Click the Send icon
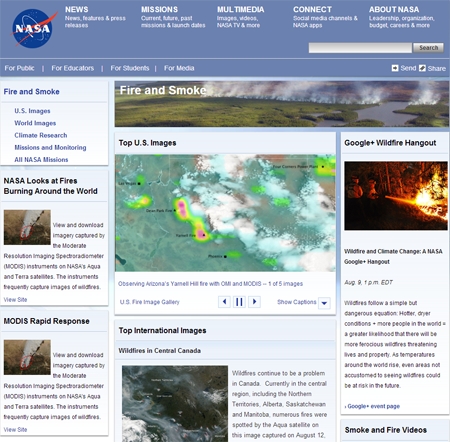The image size is (450, 442). (x=395, y=68)
